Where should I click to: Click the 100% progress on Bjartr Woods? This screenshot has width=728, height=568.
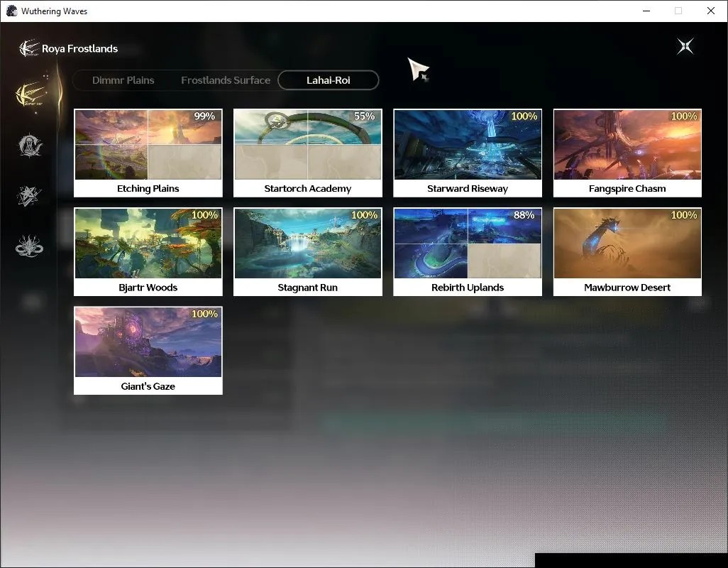(x=205, y=215)
